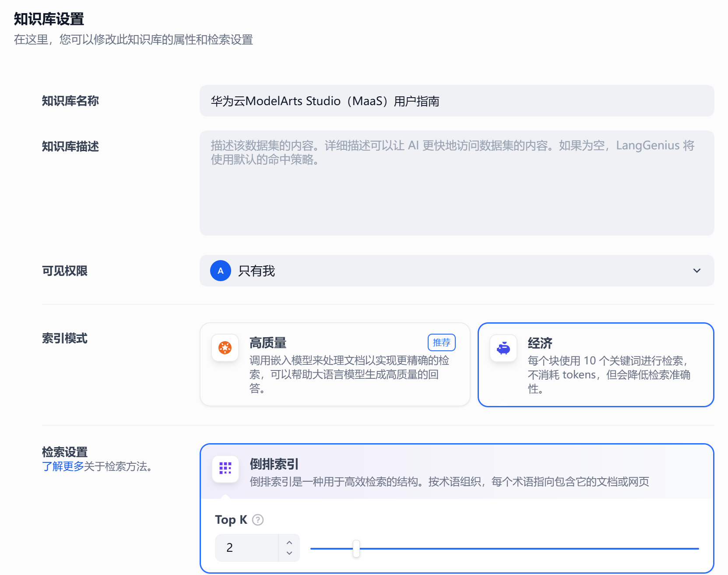Click the 索引模式 label
Viewport: 728px width, 575px height.
(65, 338)
